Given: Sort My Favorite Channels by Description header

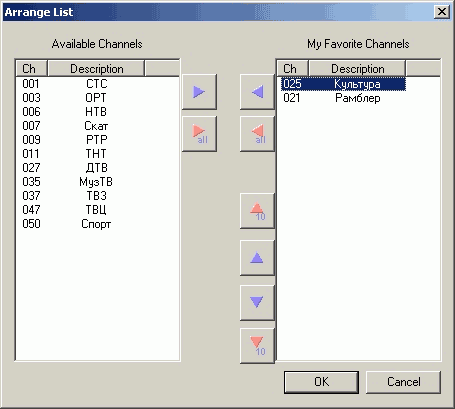Looking at the screenshot, I should pos(357,69).
